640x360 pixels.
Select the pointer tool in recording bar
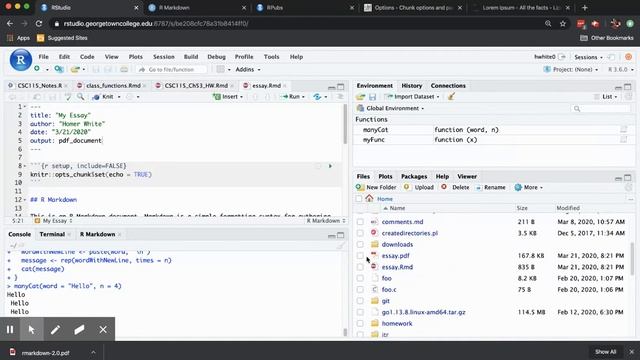pyautogui.click(x=31, y=329)
